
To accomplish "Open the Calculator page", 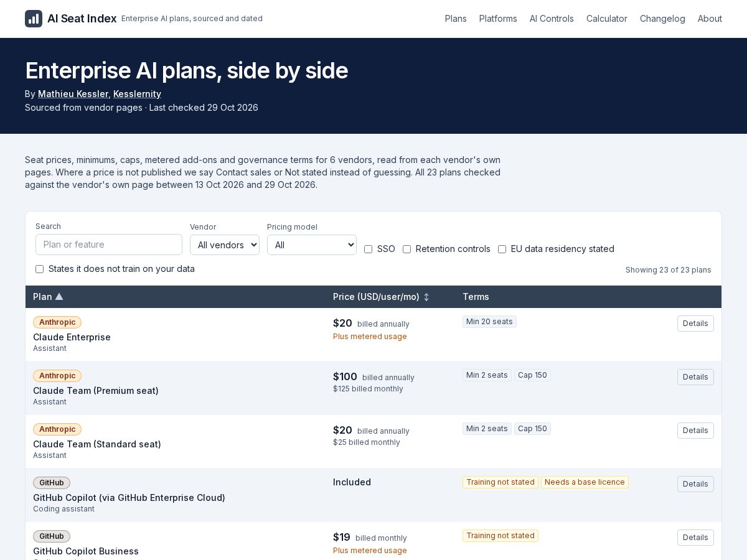I will (607, 19).
